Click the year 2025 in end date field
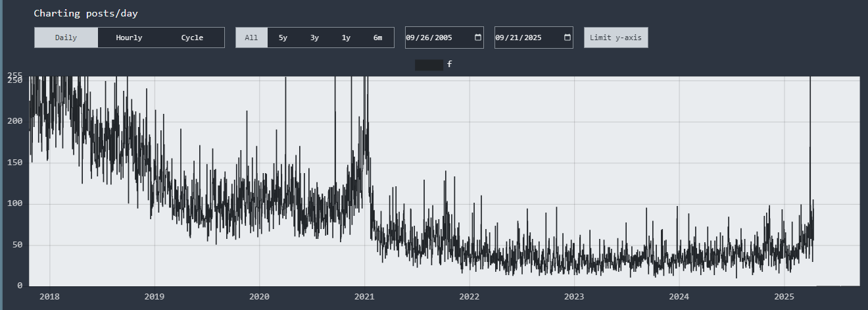Screen dimensions: 868x310 [532, 38]
